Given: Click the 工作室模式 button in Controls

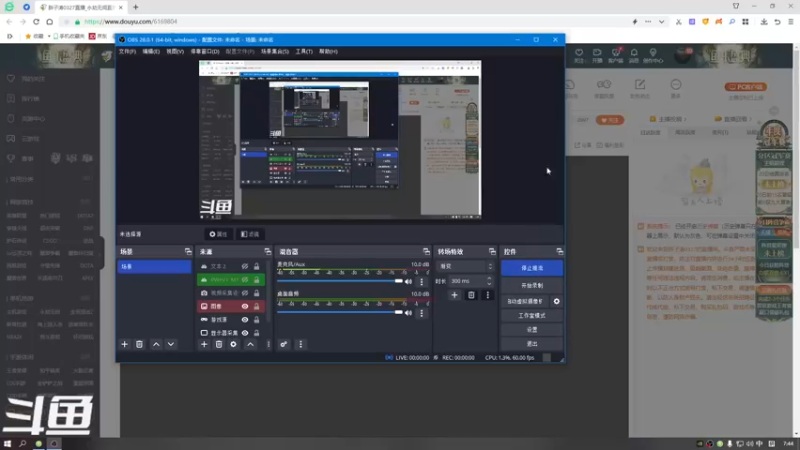Looking at the screenshot, I should click(x=532, y=315).
